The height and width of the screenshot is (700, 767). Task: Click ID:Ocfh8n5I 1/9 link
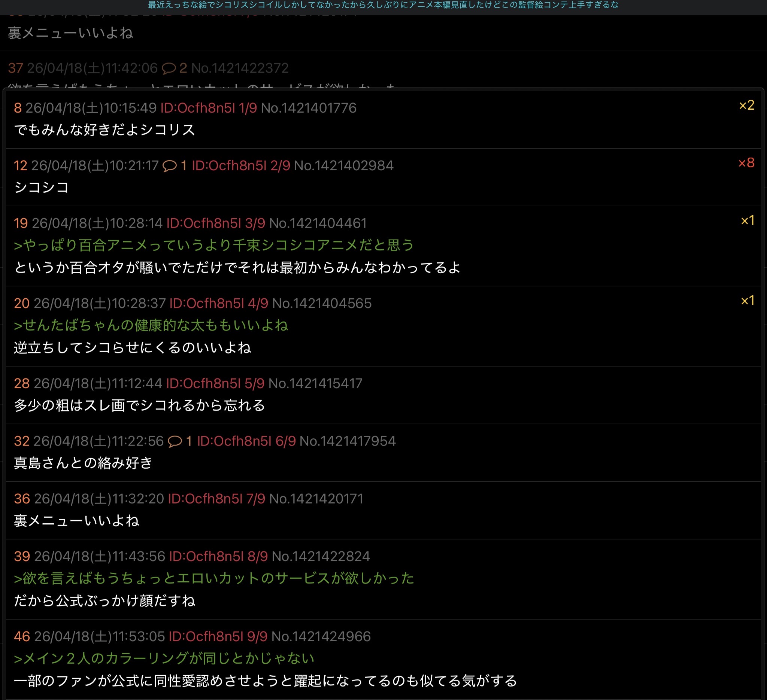[x=209, y=108]
